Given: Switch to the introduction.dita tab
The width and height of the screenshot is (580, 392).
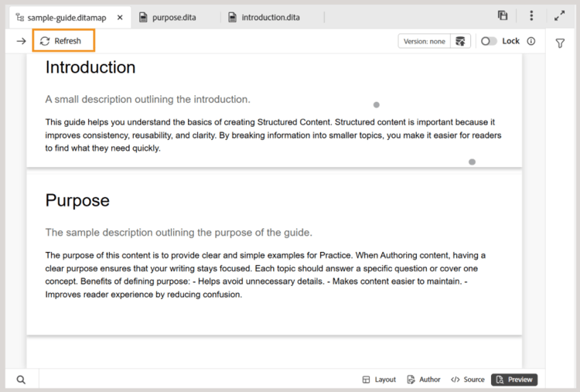Looking at the screenshot, I should click(264, 17).
